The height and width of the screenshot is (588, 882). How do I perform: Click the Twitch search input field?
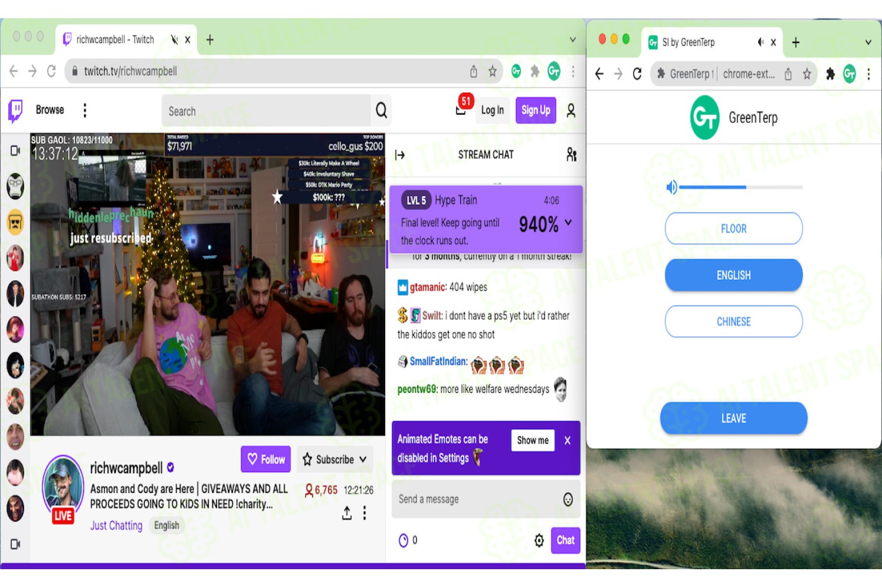click(266, 111)
